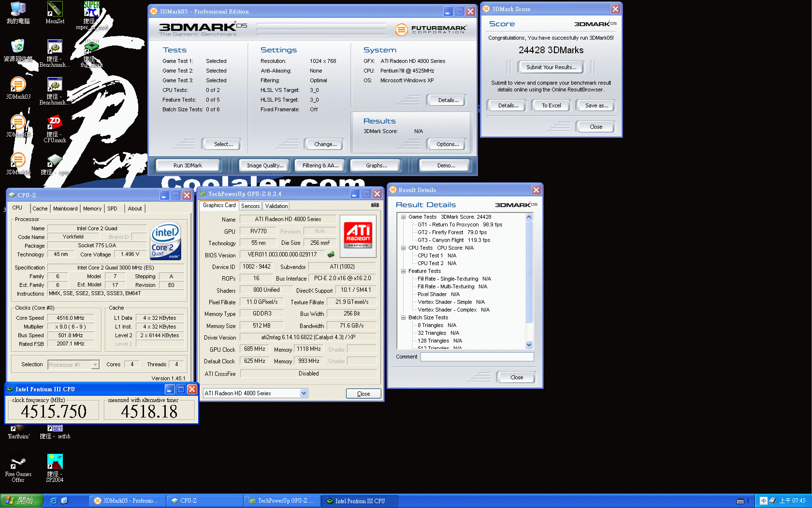Switch to the Validation tab in GPU-Z

pos(276,206)
